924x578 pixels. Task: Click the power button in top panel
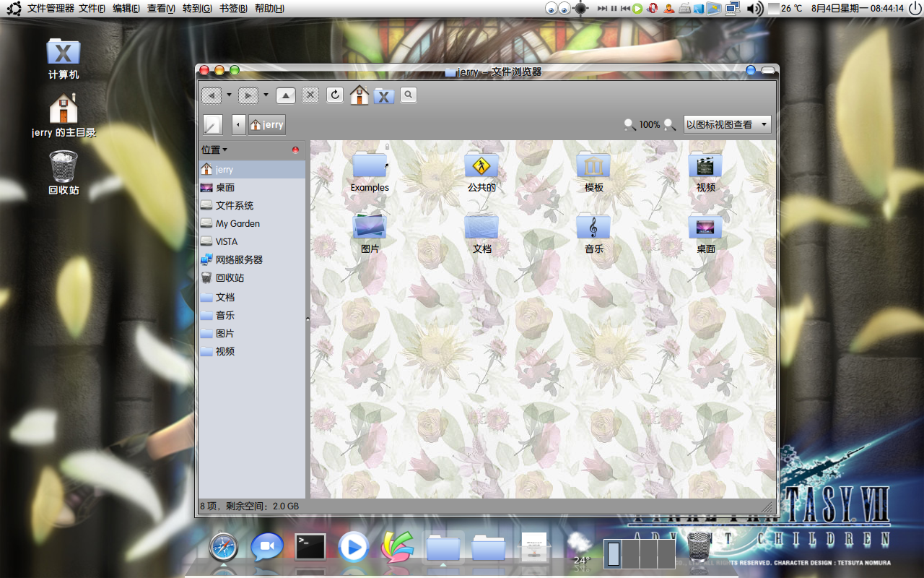coord(914,9)
